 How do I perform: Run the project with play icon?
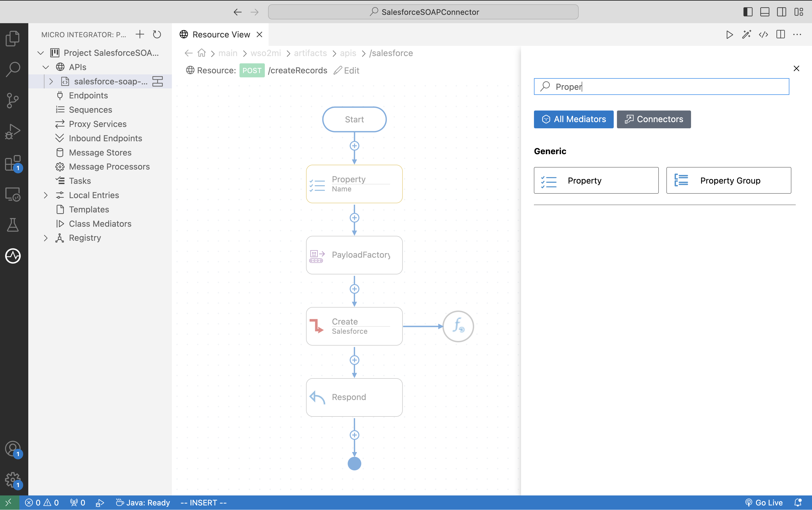coord(729,35)
